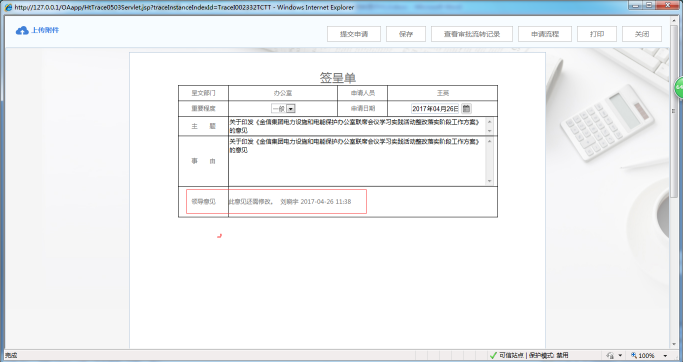Click the 完成 status text at bottom left
The width and height of the screenshot is (683, 362).
point(11,355)
